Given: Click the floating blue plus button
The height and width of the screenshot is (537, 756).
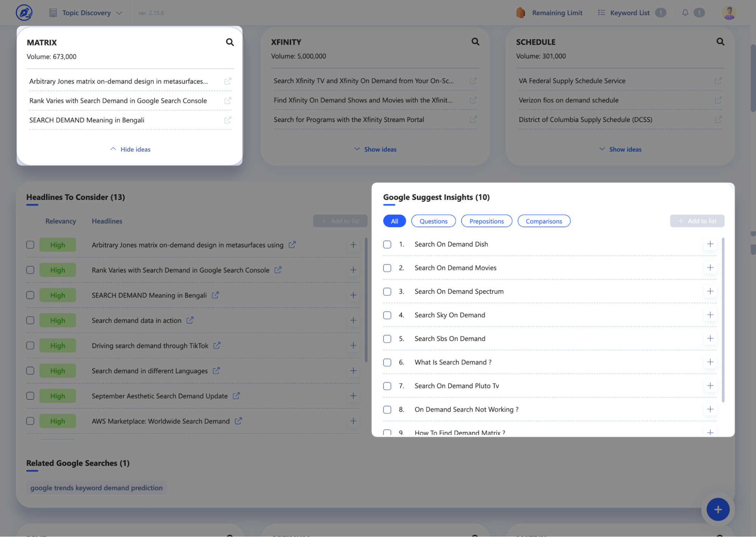Looking at the screenshot, I should (718, 509).
